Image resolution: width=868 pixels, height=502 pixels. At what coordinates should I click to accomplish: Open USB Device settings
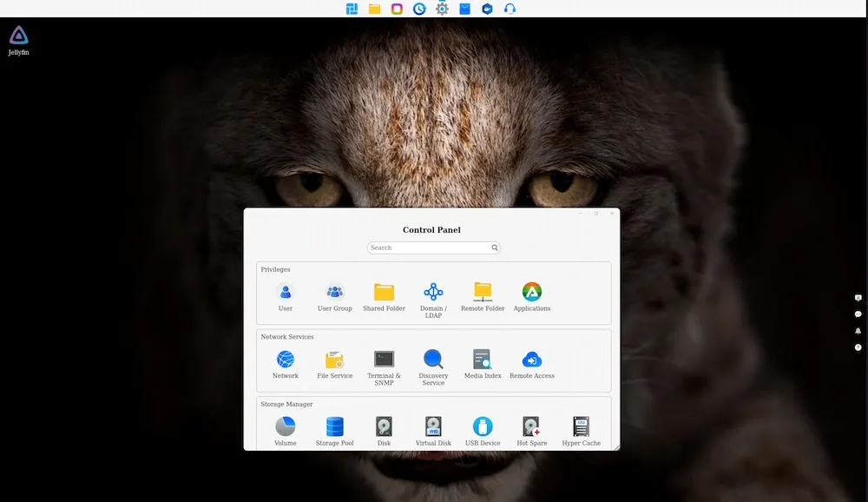coord(483,428)
